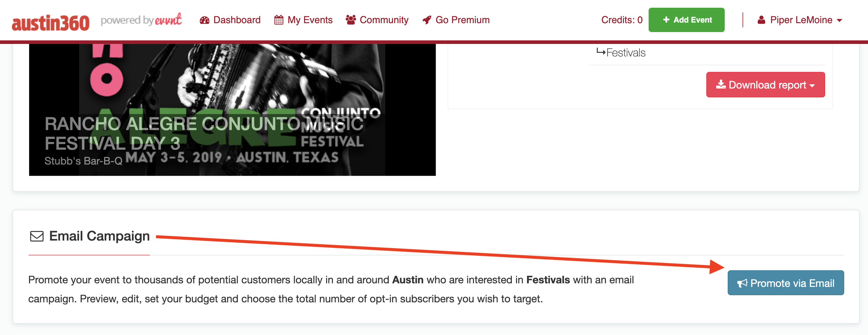Click the bold Austin text in description
868x335 pixels.
408,280
